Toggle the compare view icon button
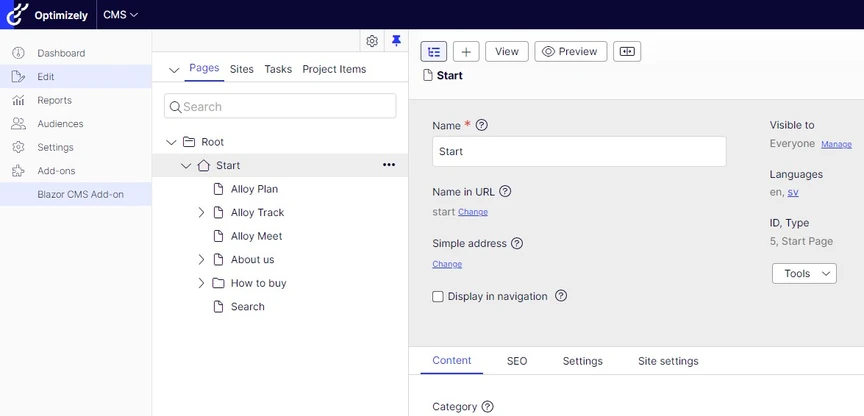The width and height of the screenshot is (864, 416). tap(627, 52)
